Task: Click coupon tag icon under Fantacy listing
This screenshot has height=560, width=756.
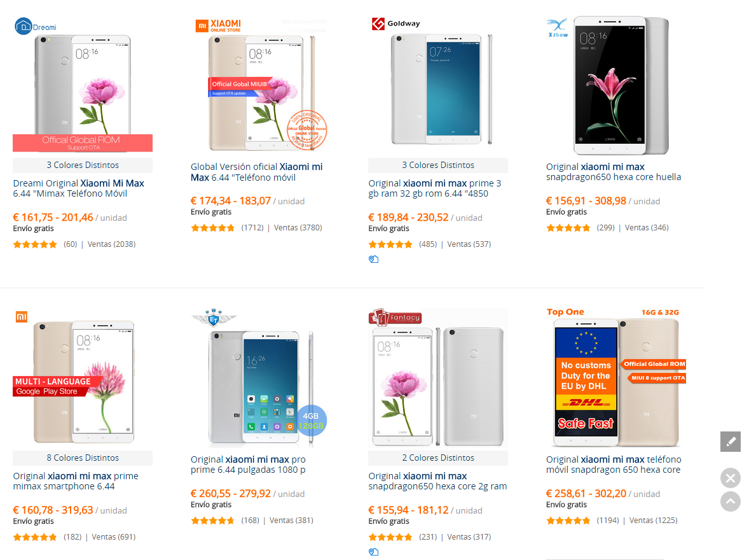Action: 374,552
